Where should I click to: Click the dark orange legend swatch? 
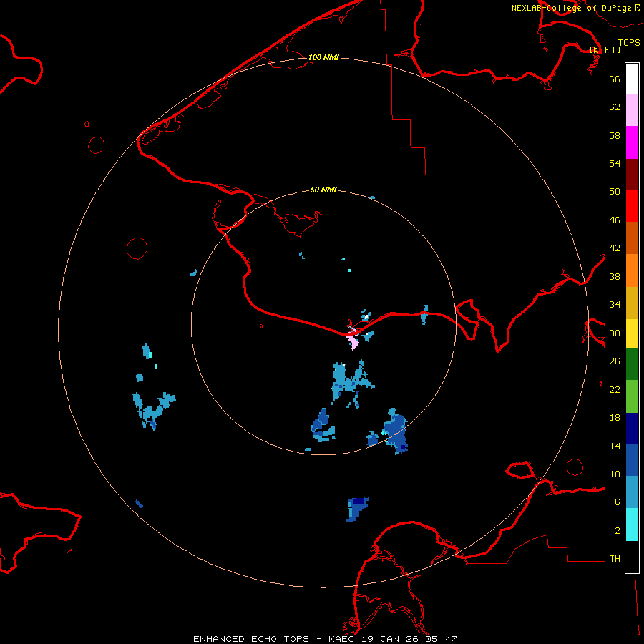click(x=632, y=238)
